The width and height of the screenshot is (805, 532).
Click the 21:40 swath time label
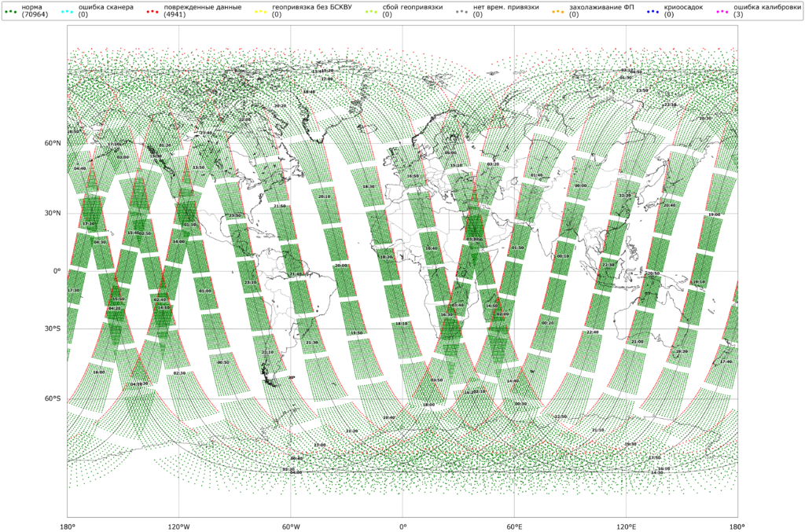pyautogui.click(x=296, y=274)
